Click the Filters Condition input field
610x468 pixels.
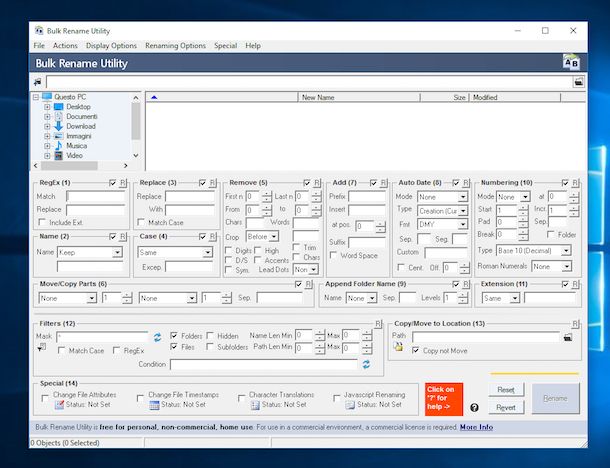[263, 365]
